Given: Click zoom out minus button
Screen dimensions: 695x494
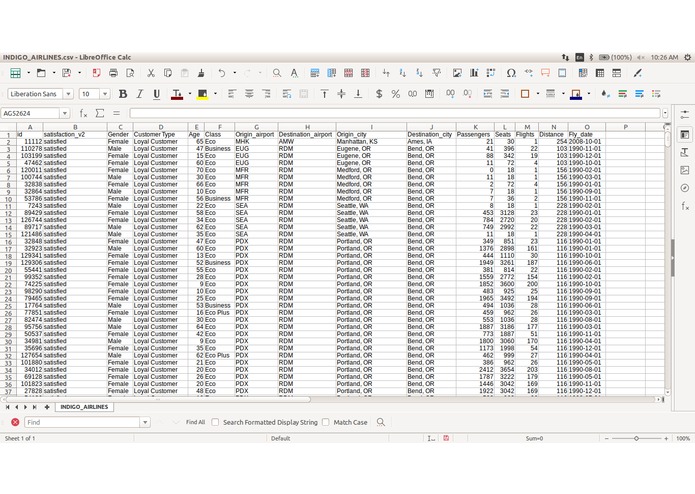Looking at the screenshot, I should click(x=607, y=439).
